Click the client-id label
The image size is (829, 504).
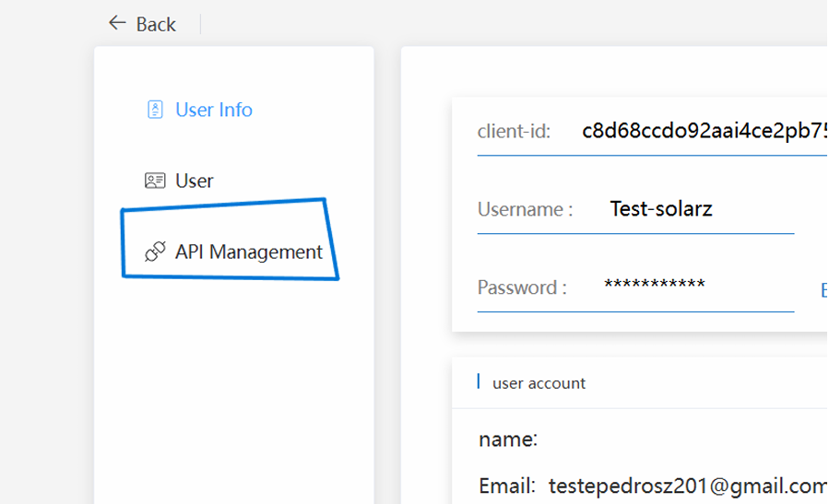[x=514, y=131]
